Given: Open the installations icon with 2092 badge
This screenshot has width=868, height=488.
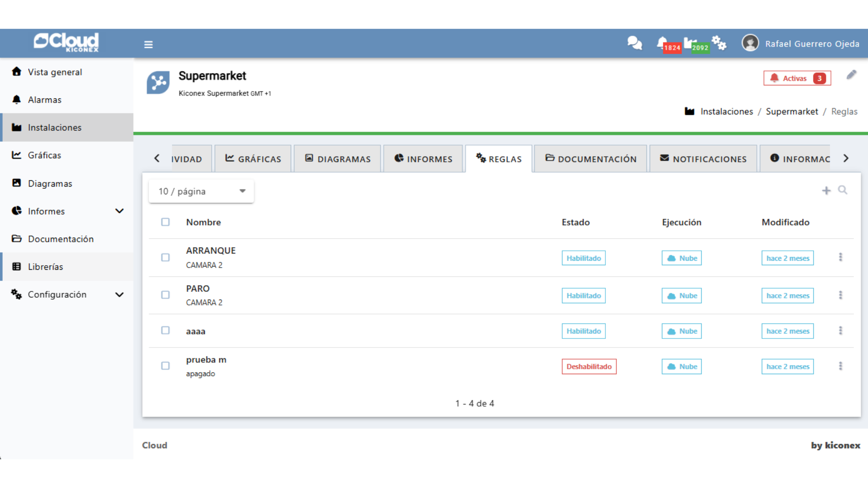Looking at the screenshot, I should (x=690, y=43).
